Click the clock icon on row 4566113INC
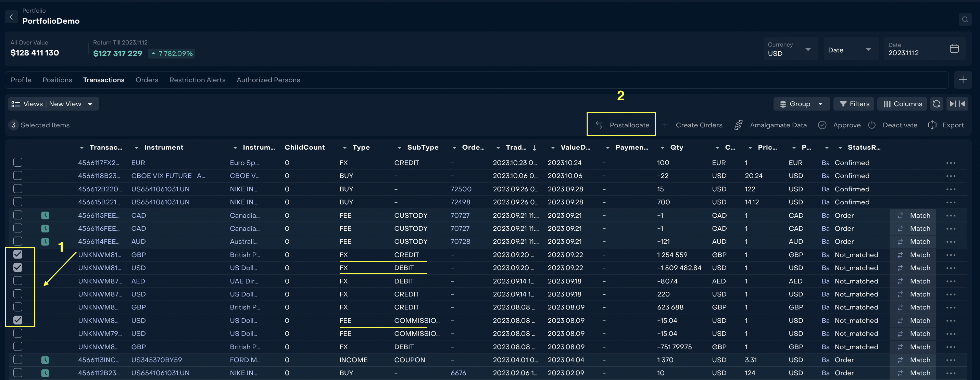The image size is (980, 380). coord(45,360)
